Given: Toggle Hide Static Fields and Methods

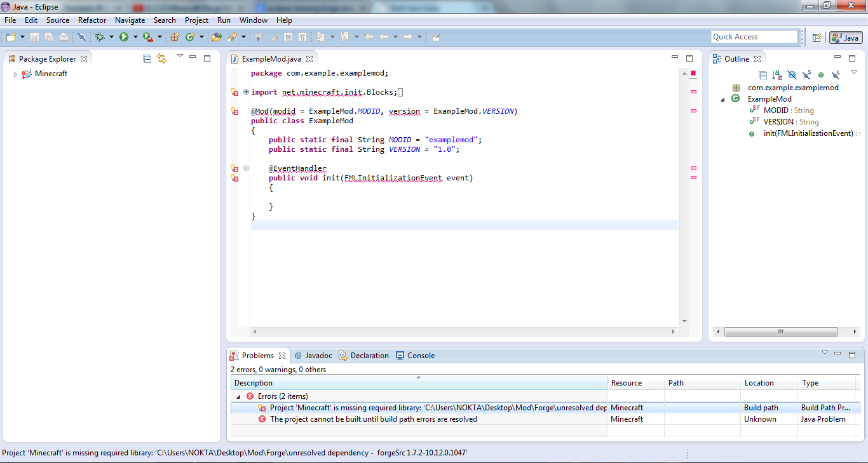Looking at the screenshot, I should pyautogui.click(x=806, y=75).
